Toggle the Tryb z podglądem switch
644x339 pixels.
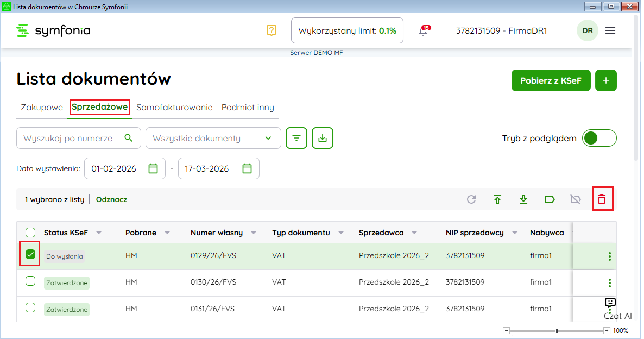click(599, 138)
